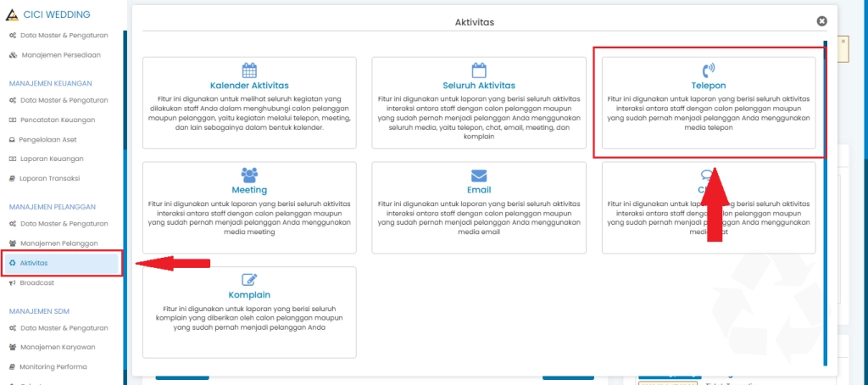Click the Telepon phone icon
This screenshot has height=385, width=868.
coord(708,70)
